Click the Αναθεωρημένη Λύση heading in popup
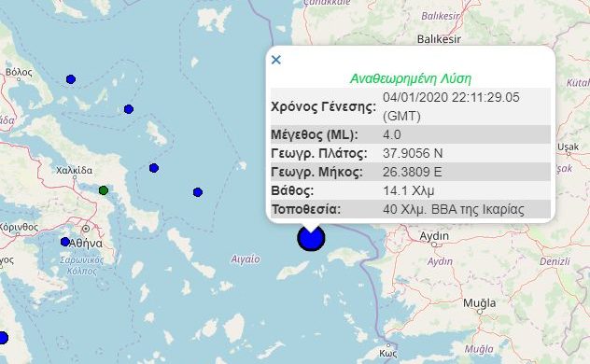This screenshot has height=364, width=590. pyautogui.click(x=411, y=79)
